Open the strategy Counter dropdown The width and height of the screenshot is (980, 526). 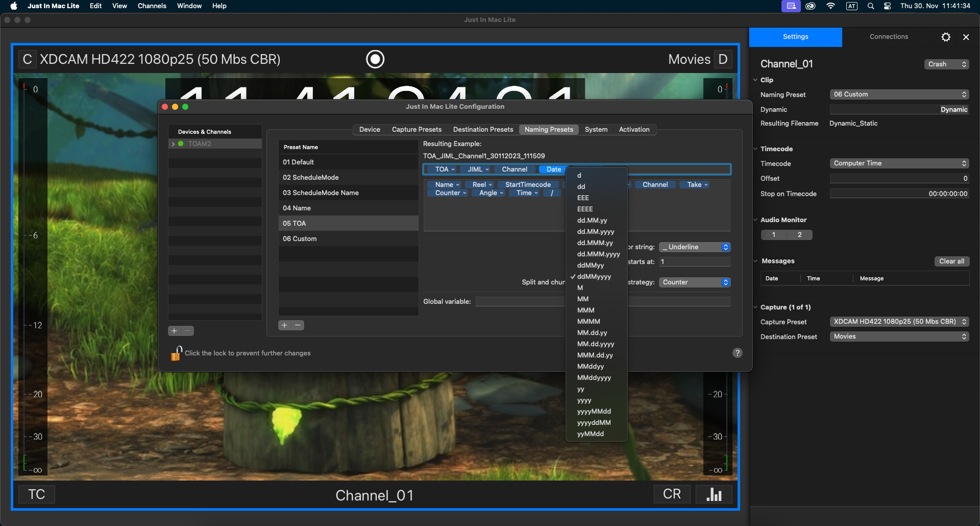click(695, 282)
